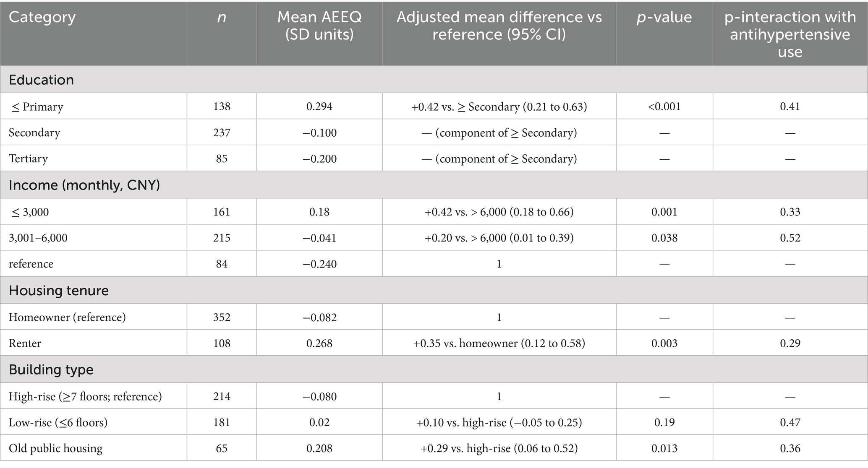Image resolution: width=868 pixels, height=468 pixels.
Task: Click the Tertiary education row label
Action: pyautogui.click(x=29, y=159)
